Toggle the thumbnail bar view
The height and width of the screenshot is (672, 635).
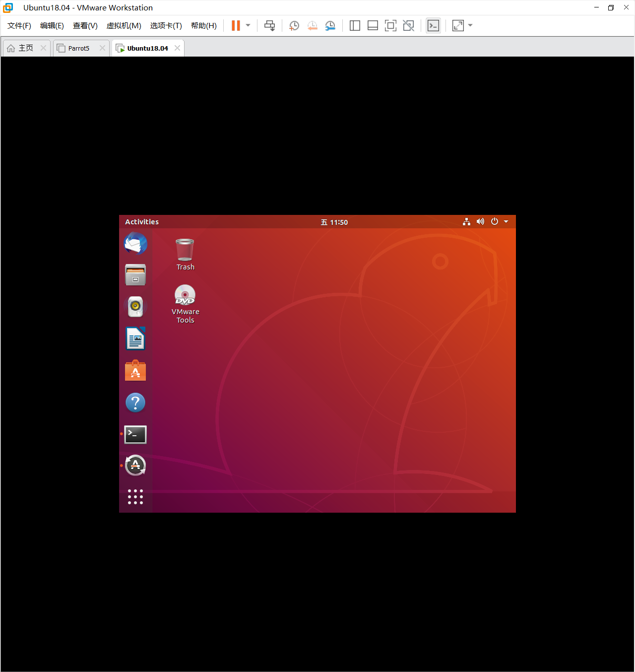tap(373, 26)
